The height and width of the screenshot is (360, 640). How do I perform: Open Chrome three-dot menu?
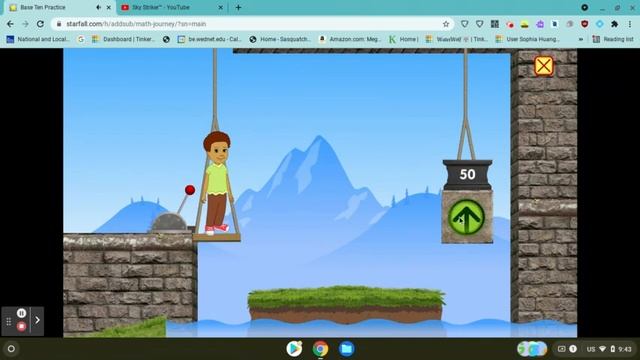pos(630,24)
